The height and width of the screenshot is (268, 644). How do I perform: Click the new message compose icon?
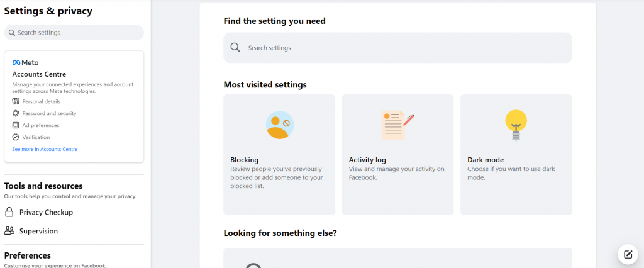click(628, 254)
